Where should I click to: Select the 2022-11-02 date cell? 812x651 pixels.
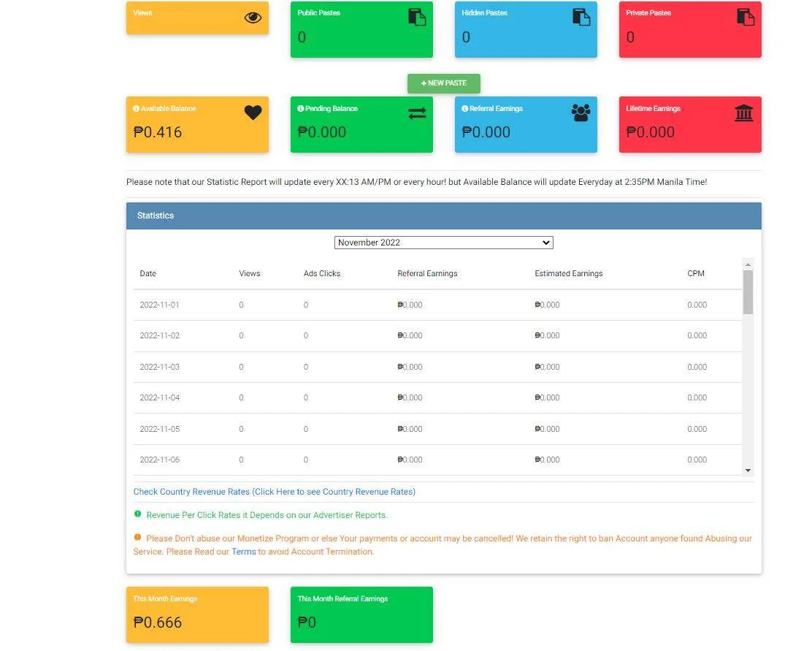[159, 335]
